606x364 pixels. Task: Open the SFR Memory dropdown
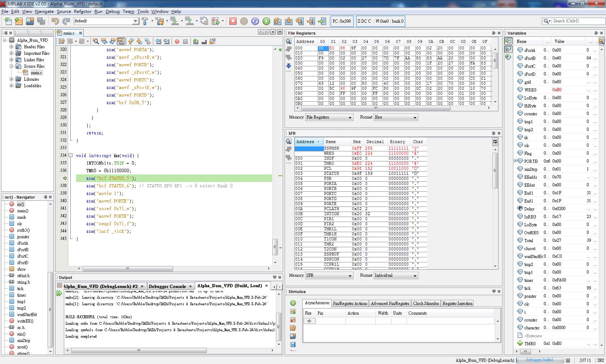[x=329, y=275]
